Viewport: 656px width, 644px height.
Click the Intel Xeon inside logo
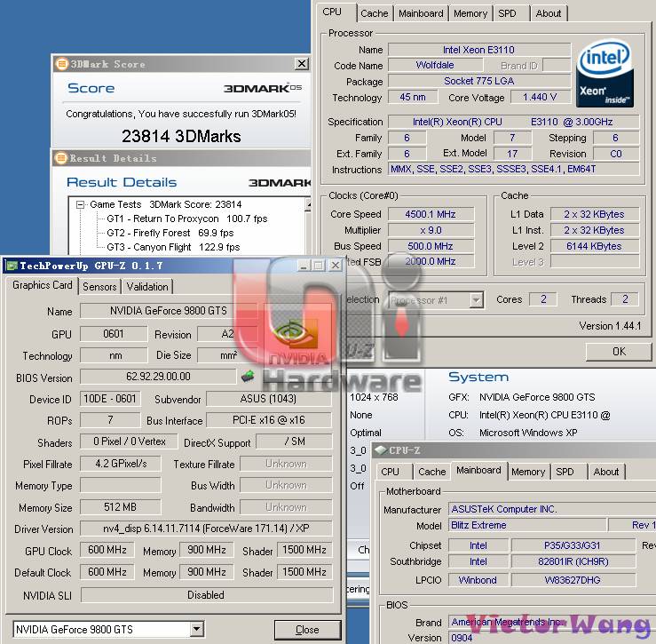[x=605, y=73]
